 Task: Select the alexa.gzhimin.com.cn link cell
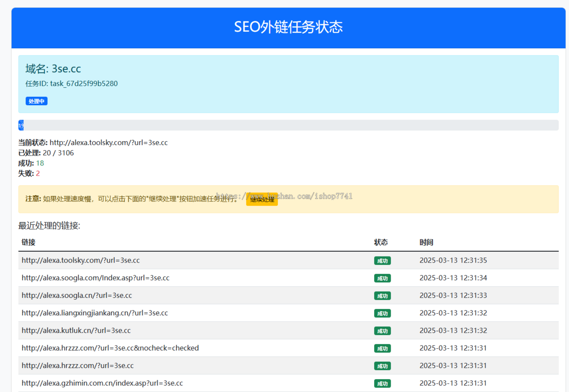click(102, 383)
